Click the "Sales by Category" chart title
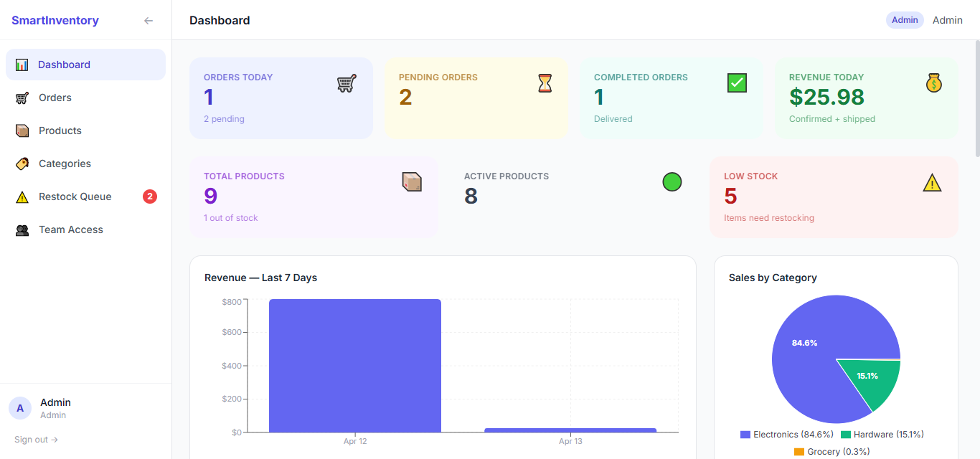The width and height of the screenshot is (980, 459). click(773, 278)
